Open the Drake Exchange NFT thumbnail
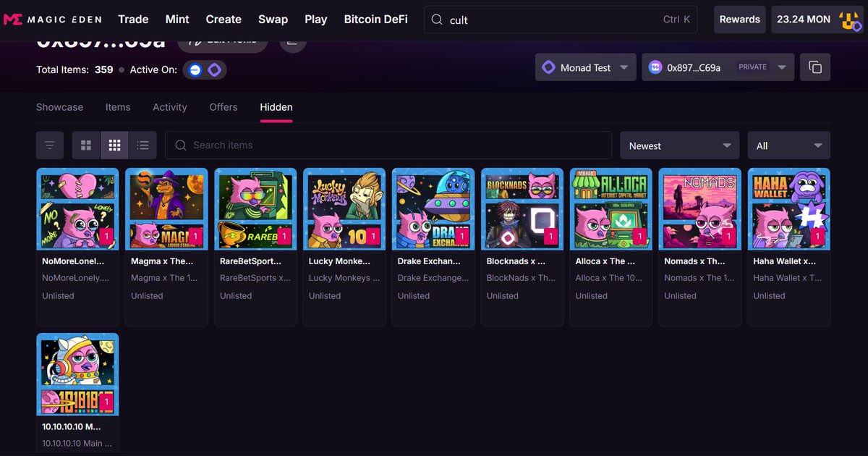Viewport: 868px width, 456px height. click(433, 209)
